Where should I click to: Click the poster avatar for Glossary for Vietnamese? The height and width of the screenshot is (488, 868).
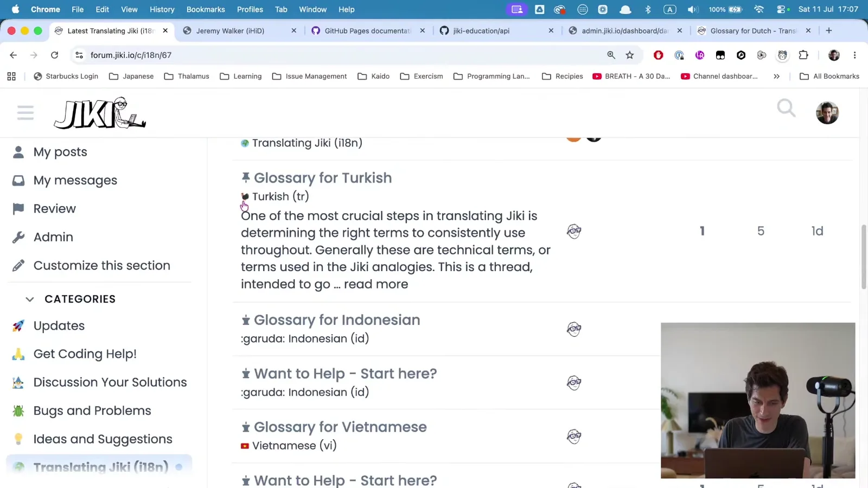coord(574,436)
